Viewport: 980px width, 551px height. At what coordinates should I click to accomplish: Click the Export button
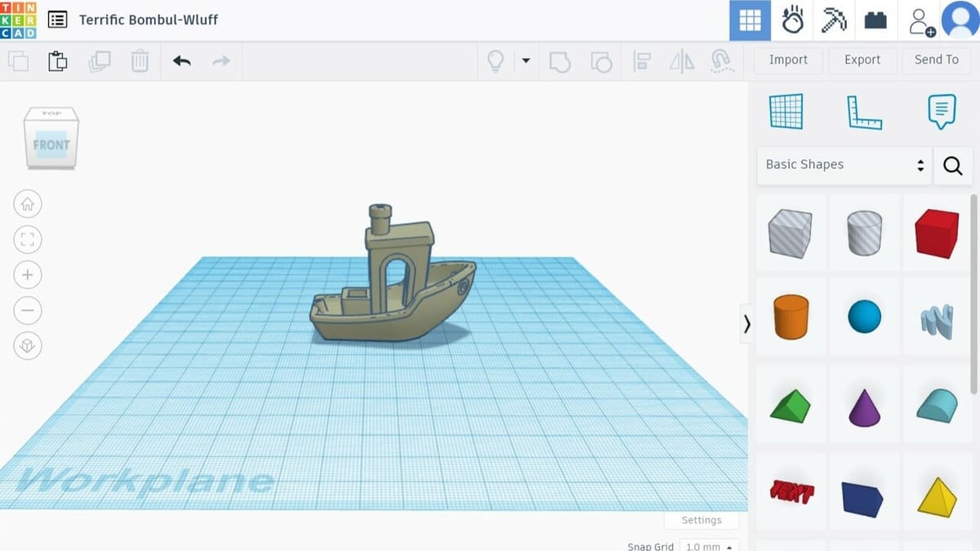[x=862, y=60]
